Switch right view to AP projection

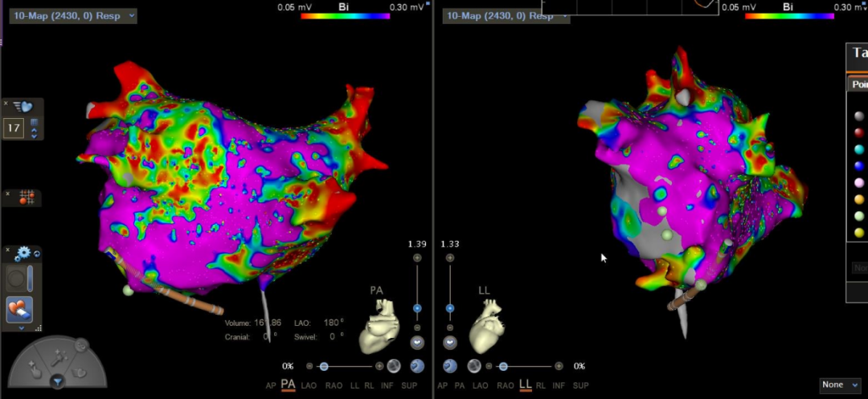(442, 386)
